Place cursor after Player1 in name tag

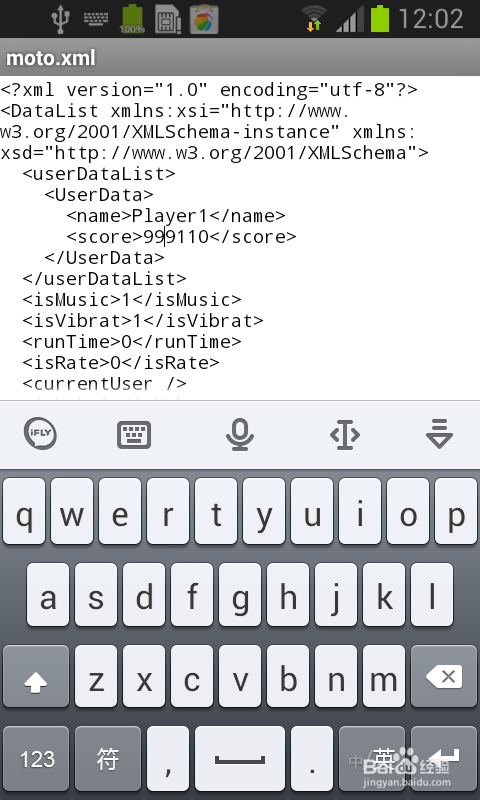click(209, 216)
